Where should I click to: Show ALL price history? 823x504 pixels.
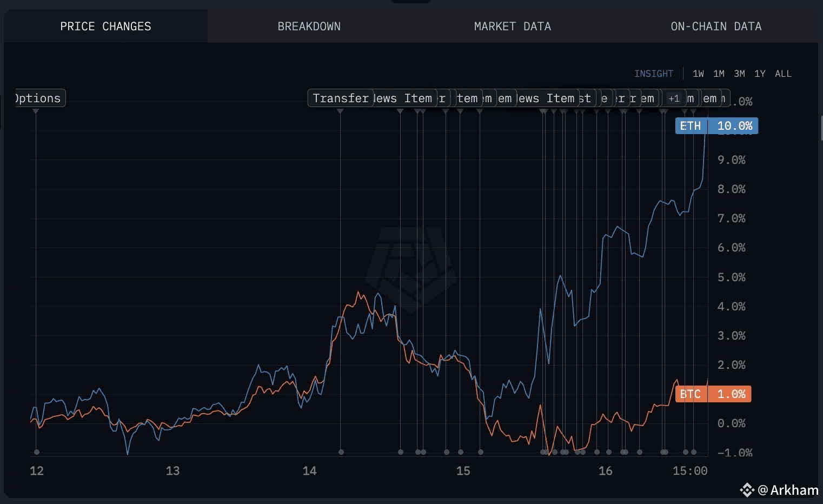pos(783,74)
